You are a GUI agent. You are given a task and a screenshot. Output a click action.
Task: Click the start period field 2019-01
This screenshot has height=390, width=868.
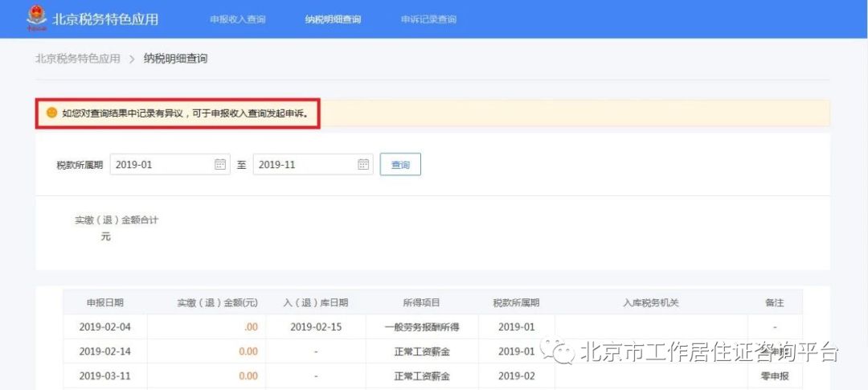click(170, 165)
